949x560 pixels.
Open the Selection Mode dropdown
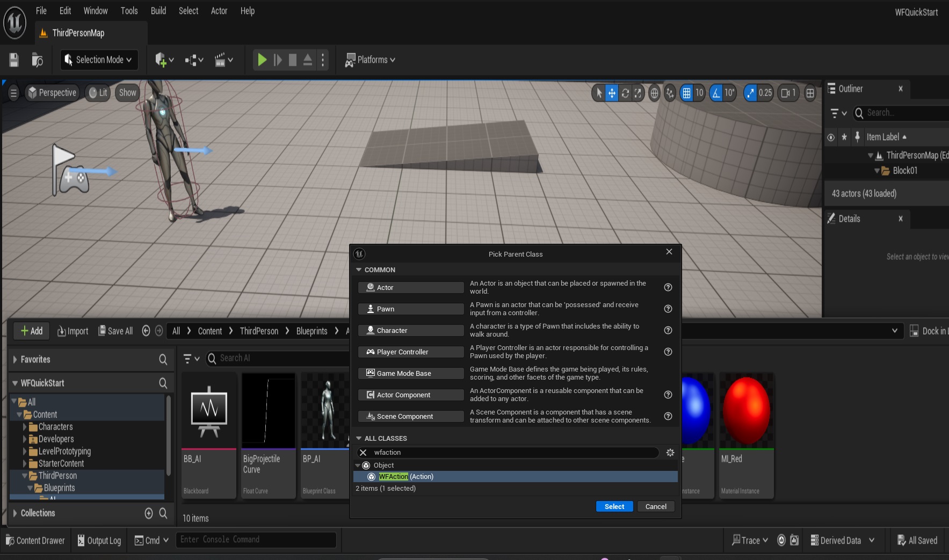pos(99,60)
